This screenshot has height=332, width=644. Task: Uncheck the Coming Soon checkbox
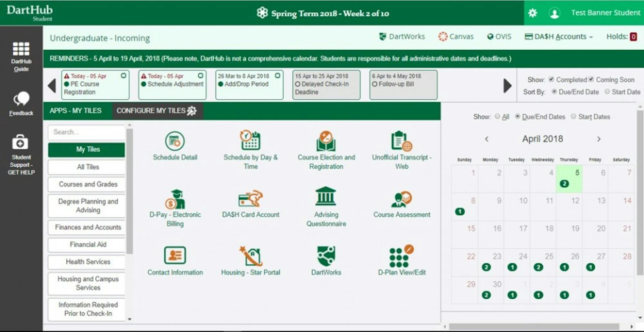[591, 79]
